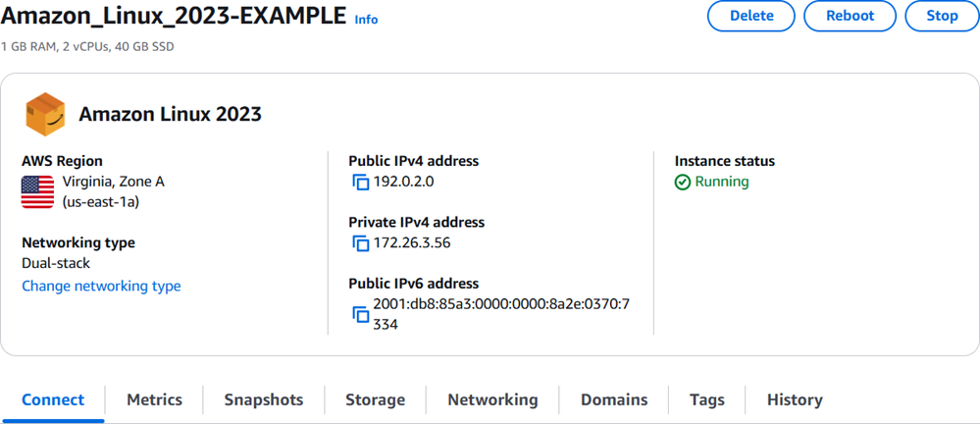Stop the running instance

[x=942, y=16]
